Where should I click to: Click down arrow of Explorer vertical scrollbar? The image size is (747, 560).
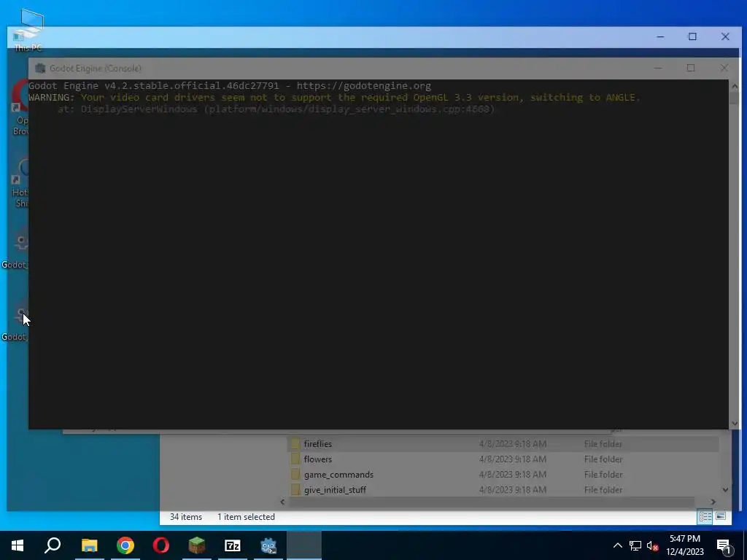(x=725, y=489)
